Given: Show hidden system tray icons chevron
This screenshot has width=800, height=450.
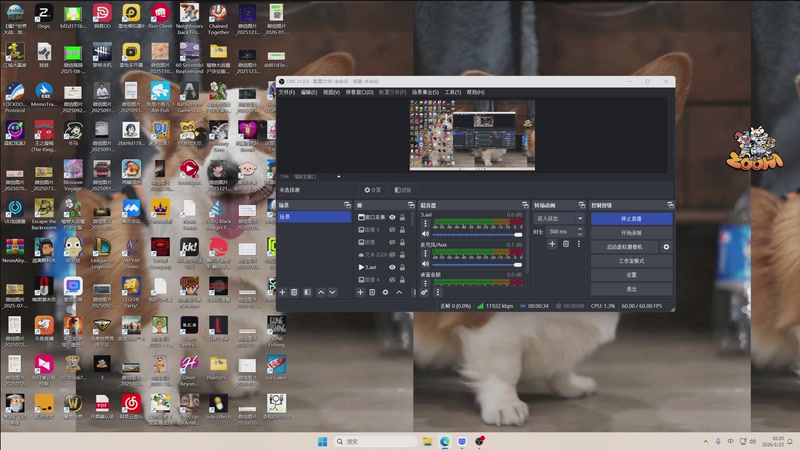Looking at the screenshot, I should 706,441.
